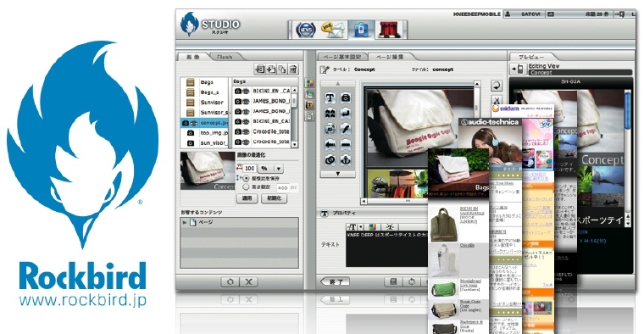Select the anchor tool in palette

(x=346, y=160)
